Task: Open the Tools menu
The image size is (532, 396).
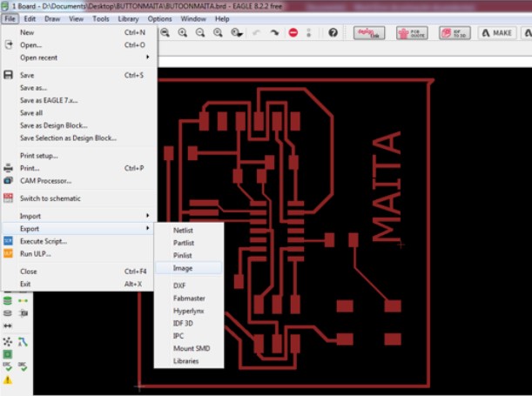Action: coord(101,18)
